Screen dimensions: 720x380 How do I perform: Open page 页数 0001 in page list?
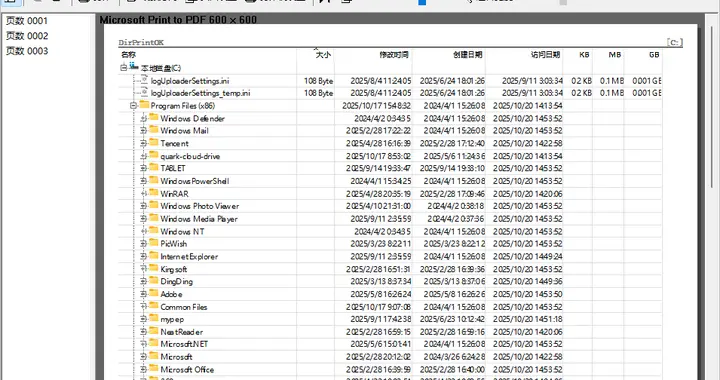[27, 21]
